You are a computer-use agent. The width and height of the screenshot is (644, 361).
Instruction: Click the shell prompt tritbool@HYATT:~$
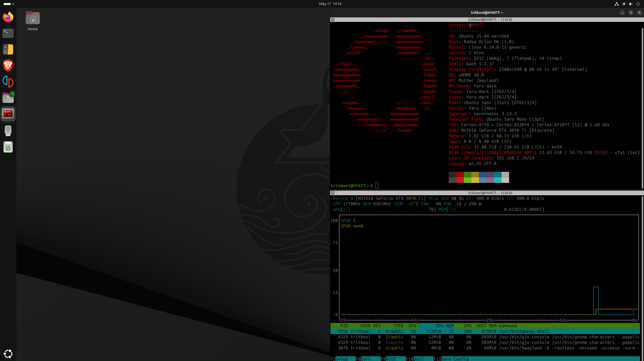352,186
